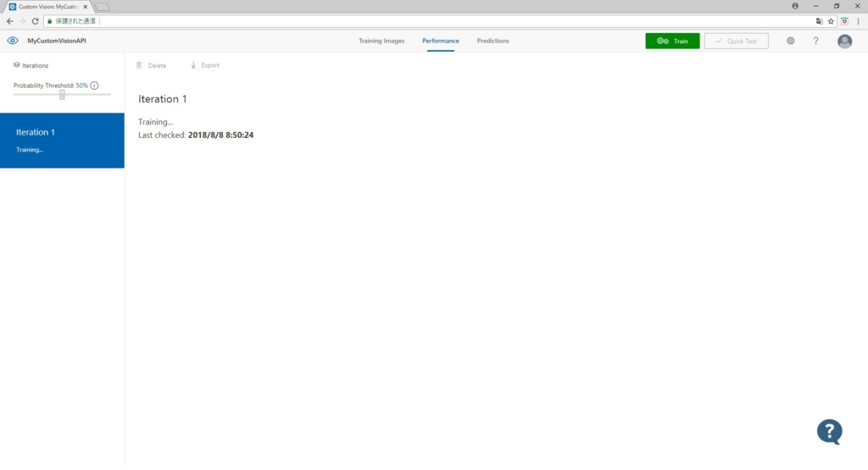Click the green Train button
The height and width of the screenshot is (470, 868).
[x=672, y=41]
